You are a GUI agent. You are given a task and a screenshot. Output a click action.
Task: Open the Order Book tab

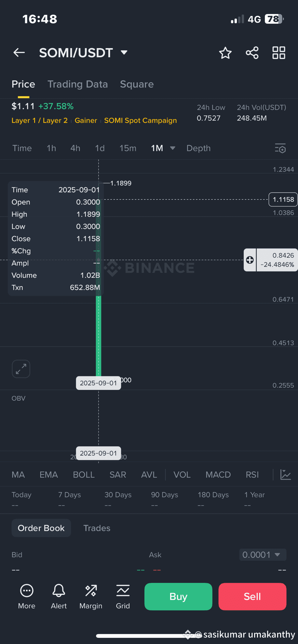41,528
